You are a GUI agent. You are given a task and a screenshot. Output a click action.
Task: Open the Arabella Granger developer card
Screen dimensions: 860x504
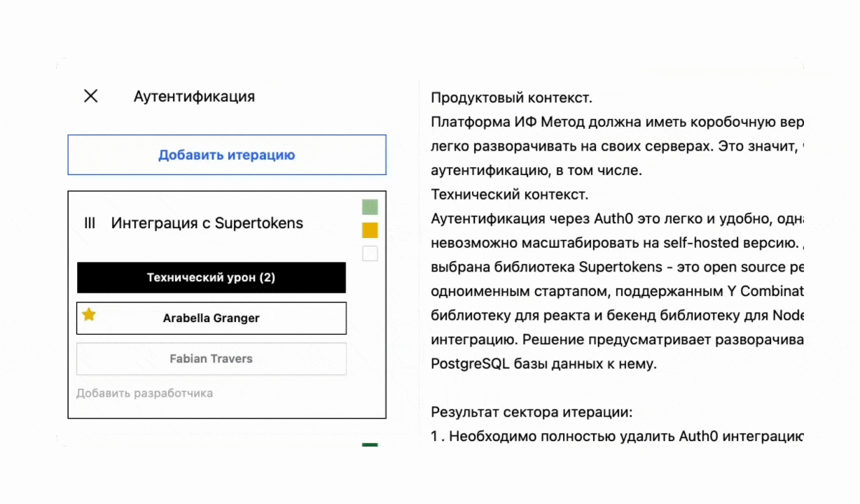tap(211, 318)
